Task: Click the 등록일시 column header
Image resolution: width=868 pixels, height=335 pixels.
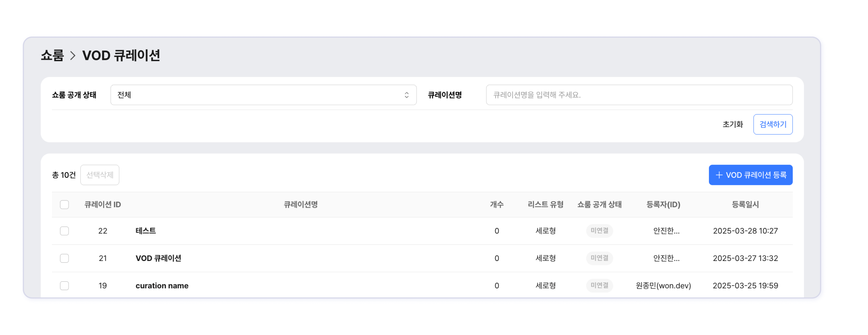Action: (745, 204)
